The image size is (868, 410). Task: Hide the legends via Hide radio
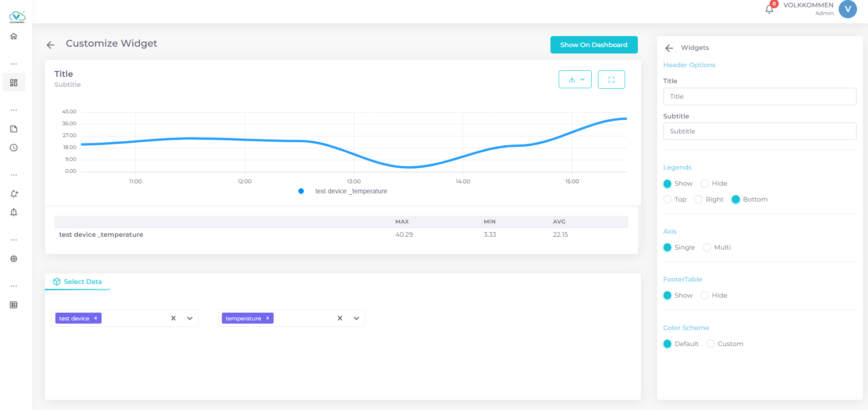coord(705,184)
